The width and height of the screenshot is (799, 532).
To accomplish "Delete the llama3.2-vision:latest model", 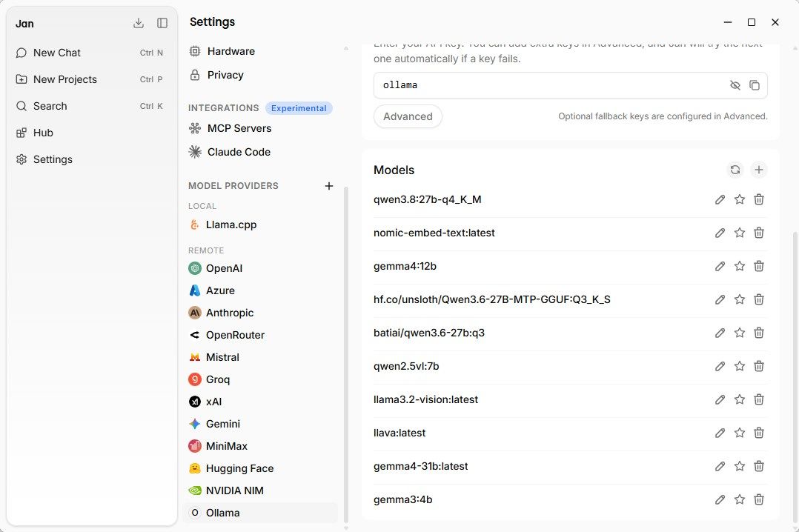I will [x=759, y=399].
